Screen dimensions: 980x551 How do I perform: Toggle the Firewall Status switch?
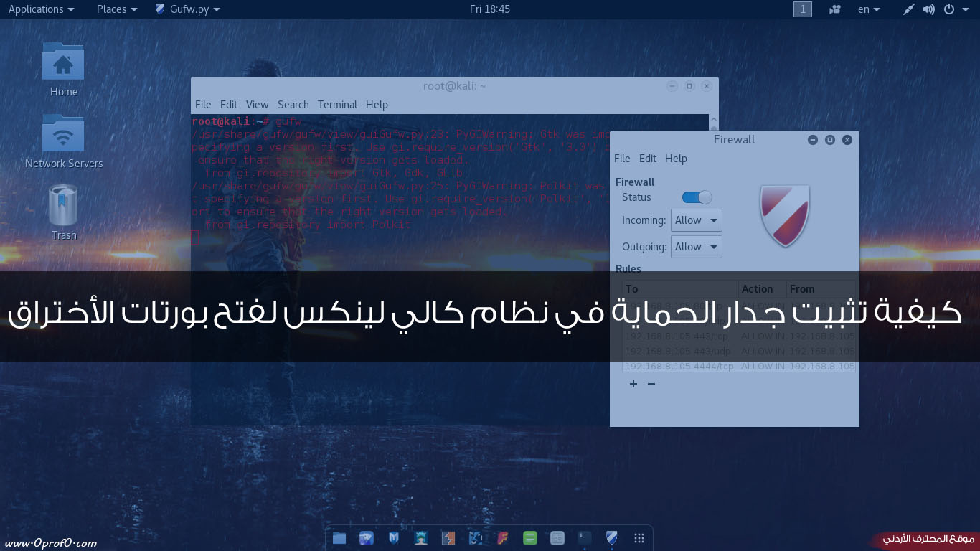697,197
